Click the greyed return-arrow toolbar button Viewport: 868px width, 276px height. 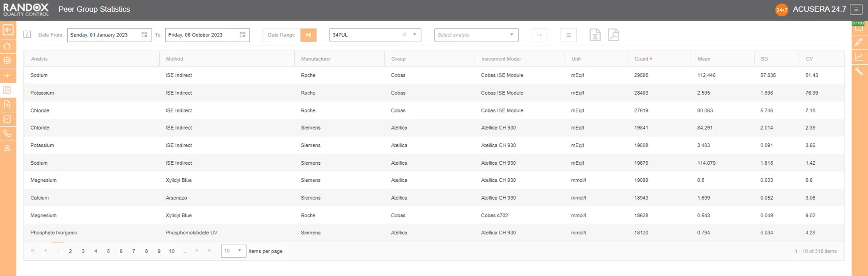click(x=539, y=35)
